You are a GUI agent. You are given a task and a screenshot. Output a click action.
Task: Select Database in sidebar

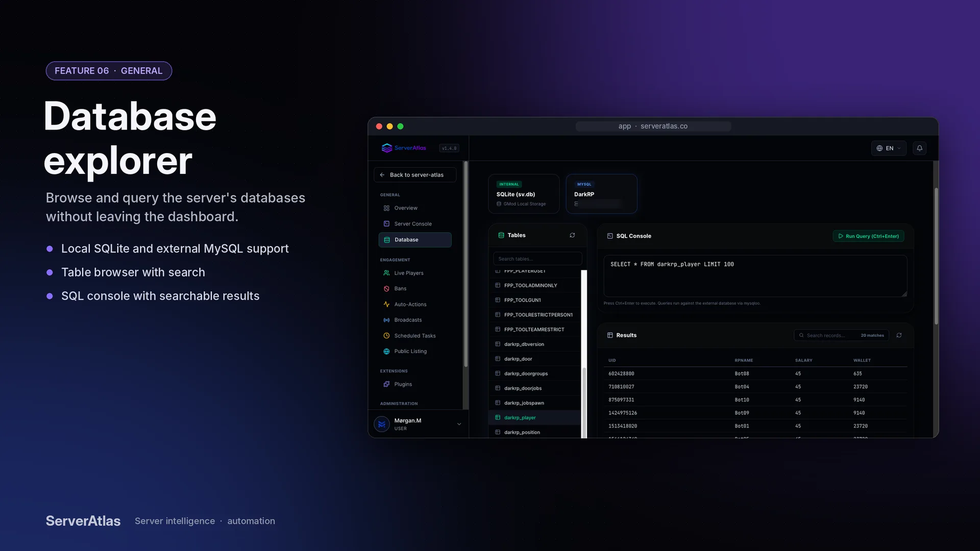[x=415, y=240]
